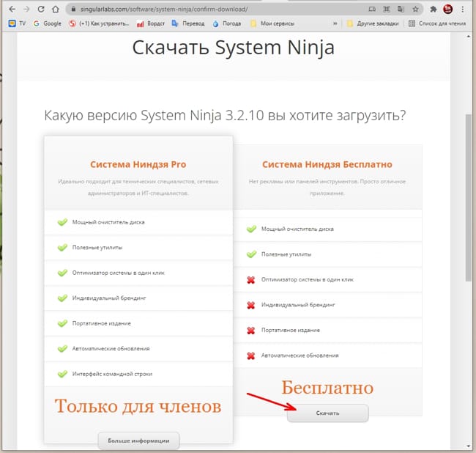Viewport: 476px width, 453px height.
Task: Click green check beside Pro "Портативное издание"
Action: point(62,323)
